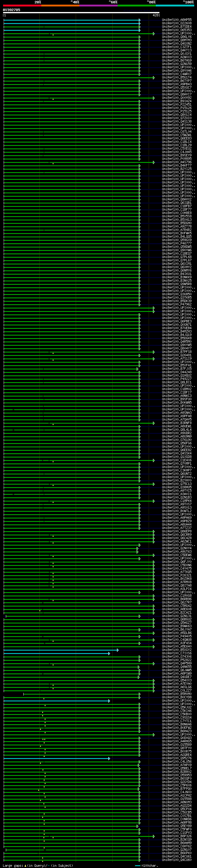Select hit label UniRef100_C1M0G8

click(177, 595)
